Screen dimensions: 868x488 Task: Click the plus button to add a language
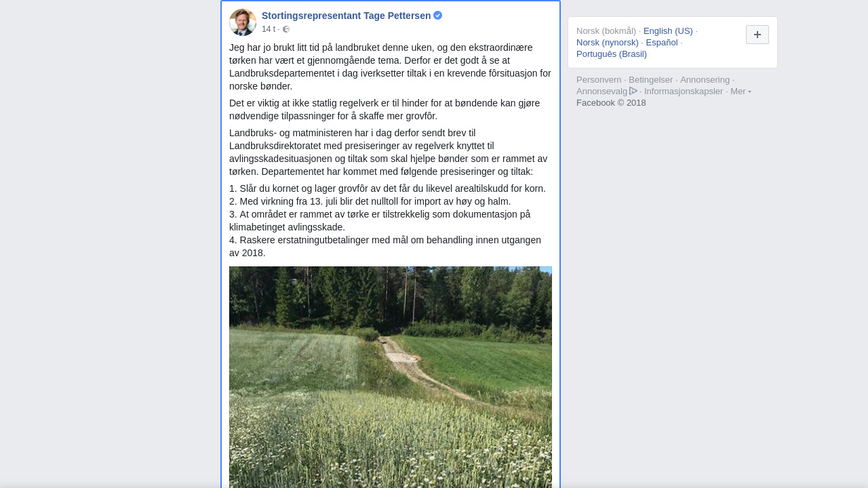point(757,35)
